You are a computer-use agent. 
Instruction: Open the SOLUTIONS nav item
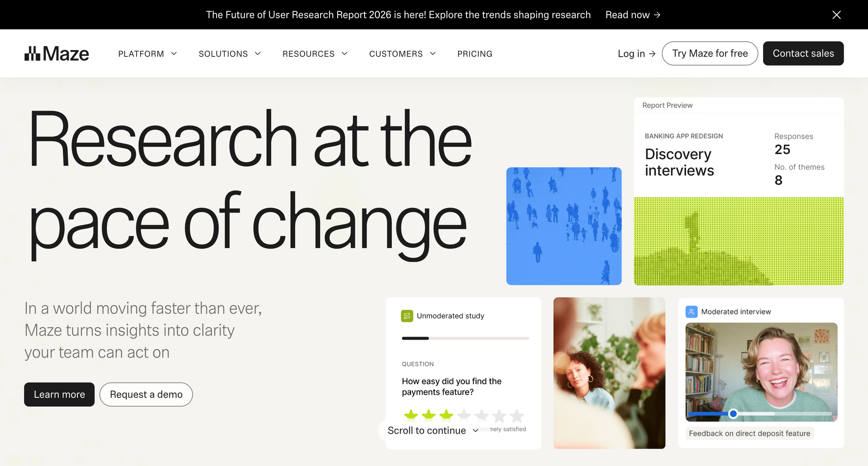click(223, 54)
